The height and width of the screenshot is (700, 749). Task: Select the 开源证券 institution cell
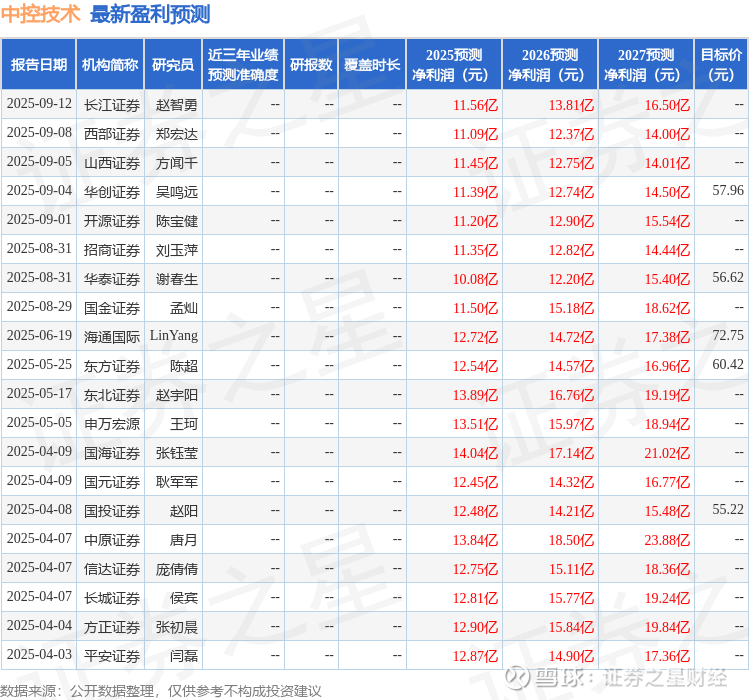pos(112,221)
